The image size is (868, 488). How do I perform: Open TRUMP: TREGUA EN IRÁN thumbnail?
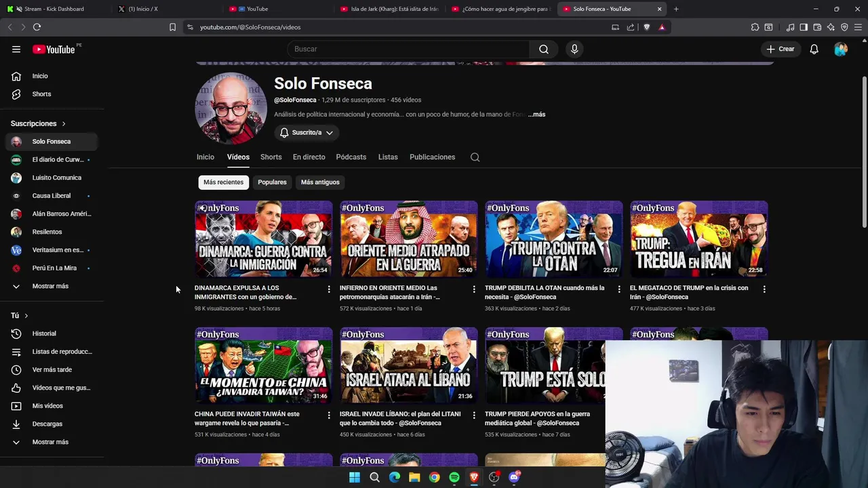pos(699,239)
